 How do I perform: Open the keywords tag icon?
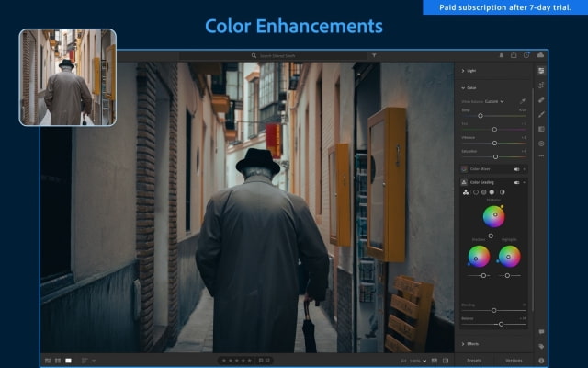[541, 346]
